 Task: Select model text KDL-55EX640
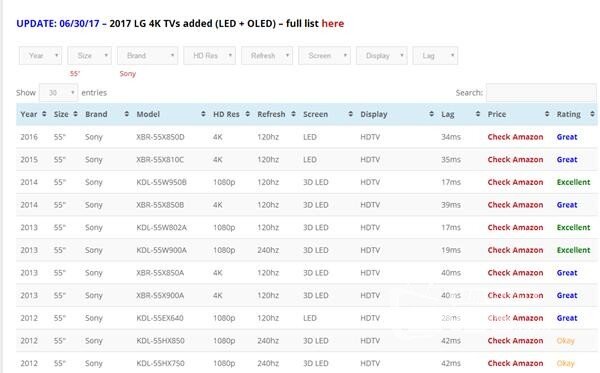pos(160,318)
